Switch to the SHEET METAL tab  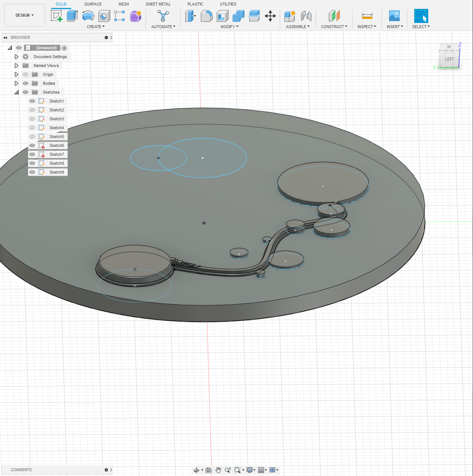click(x=158, y=4)
